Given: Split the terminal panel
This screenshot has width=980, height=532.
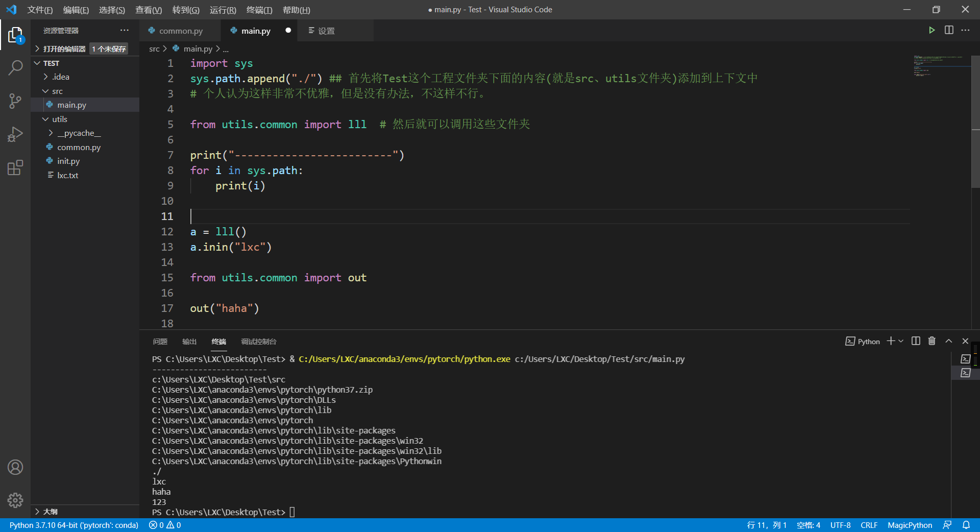Looking at the screenshot, I should 916,341.
